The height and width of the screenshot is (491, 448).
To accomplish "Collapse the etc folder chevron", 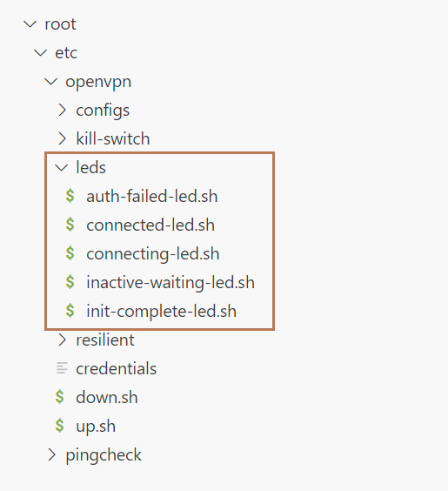I will click(41, 52).
